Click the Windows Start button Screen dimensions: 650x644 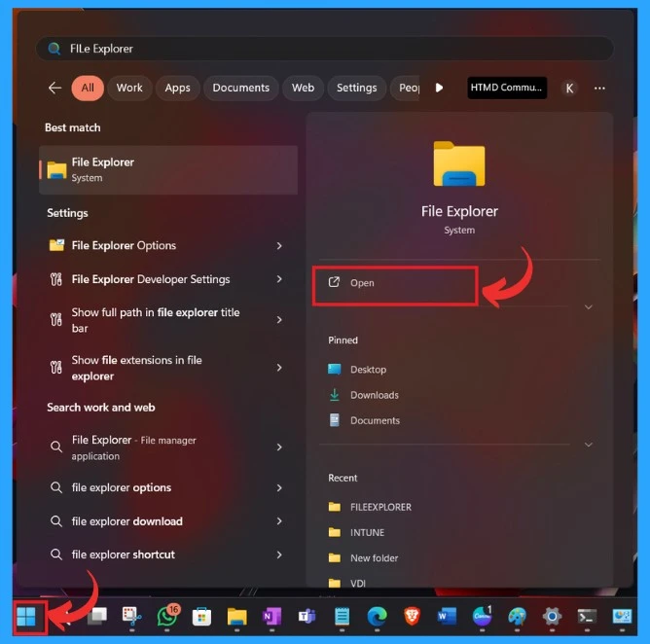coord(26,617)
